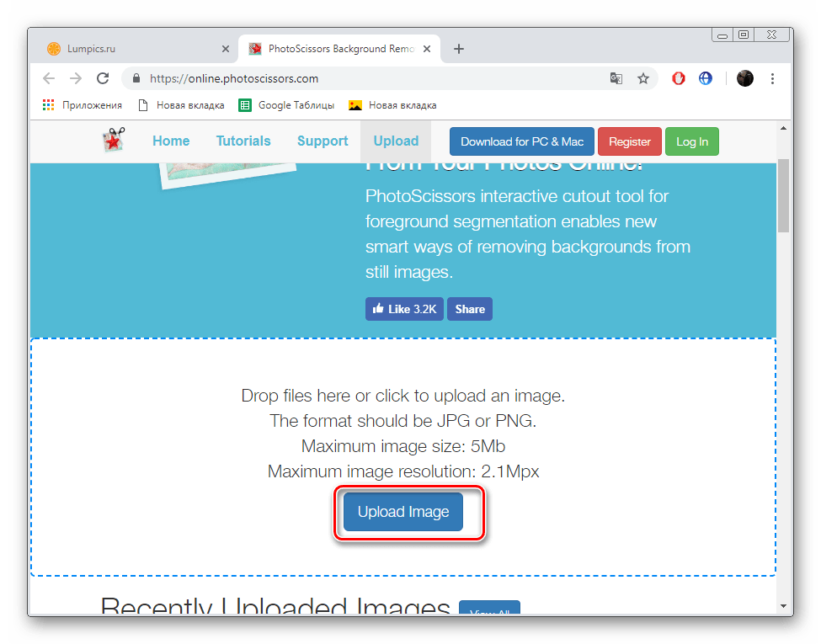
Task: Go to Tutorials page
Action: pyautogui.click(x=243, y=141)
